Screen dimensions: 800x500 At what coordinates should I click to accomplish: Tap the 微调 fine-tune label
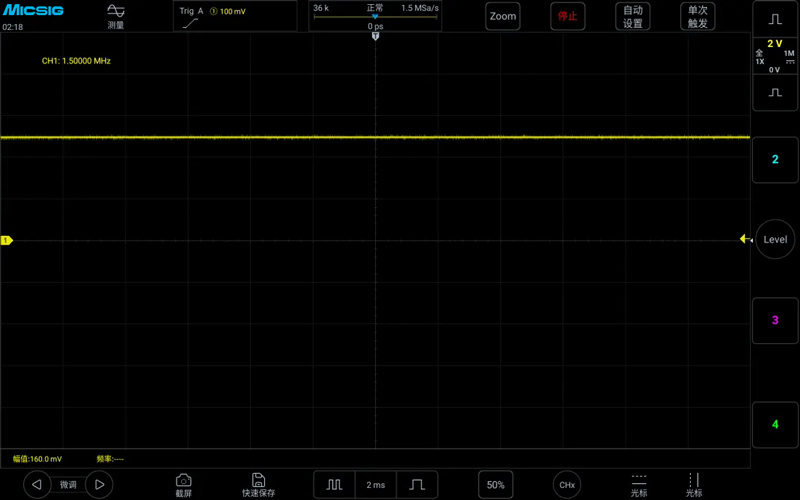(68, 485)
